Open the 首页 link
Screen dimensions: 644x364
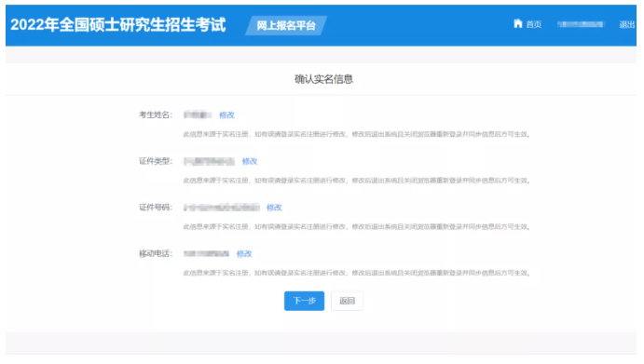[533, 24]
